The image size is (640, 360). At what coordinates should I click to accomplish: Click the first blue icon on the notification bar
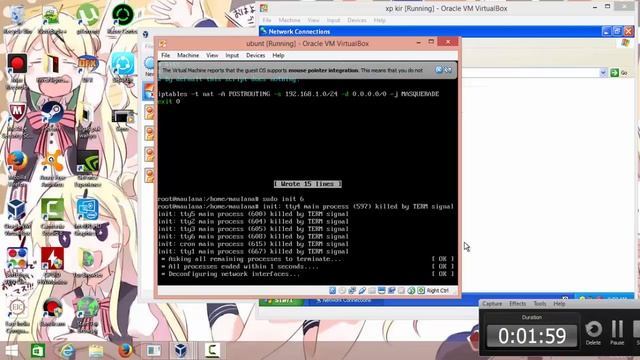[x=439, y=70]
